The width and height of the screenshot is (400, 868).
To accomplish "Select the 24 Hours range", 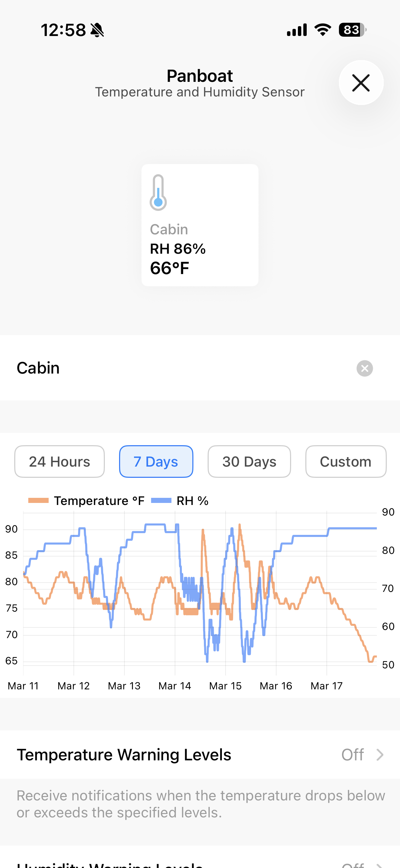I will click(59, 462).
